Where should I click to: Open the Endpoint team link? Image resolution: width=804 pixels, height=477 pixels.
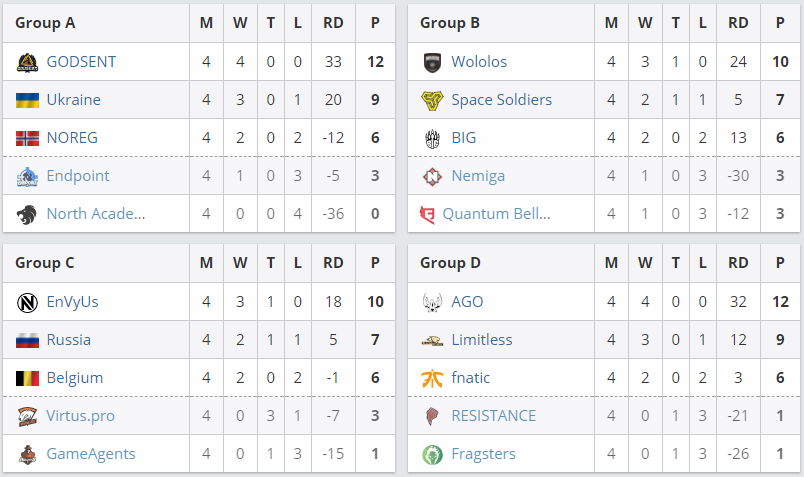tap(78, 176)
